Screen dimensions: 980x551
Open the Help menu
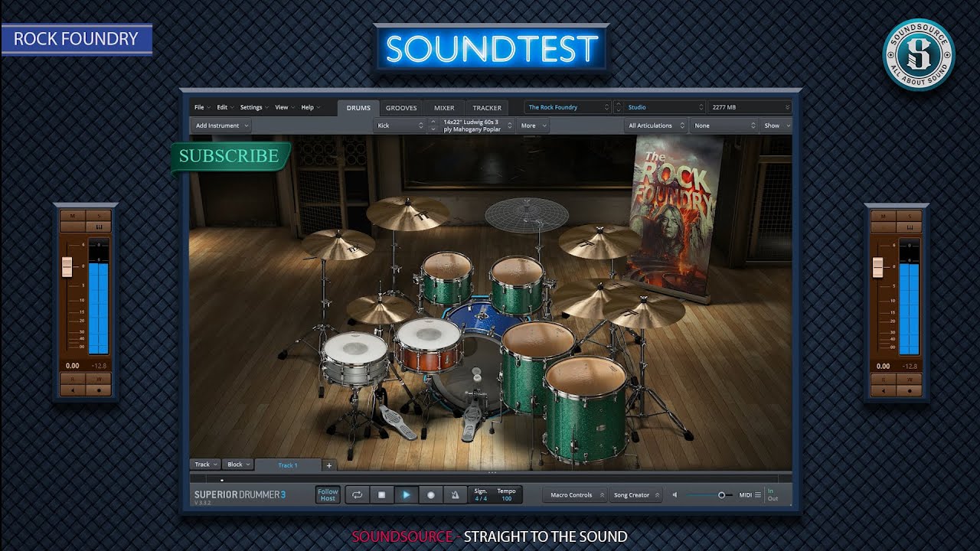click(x=310, y=107)
